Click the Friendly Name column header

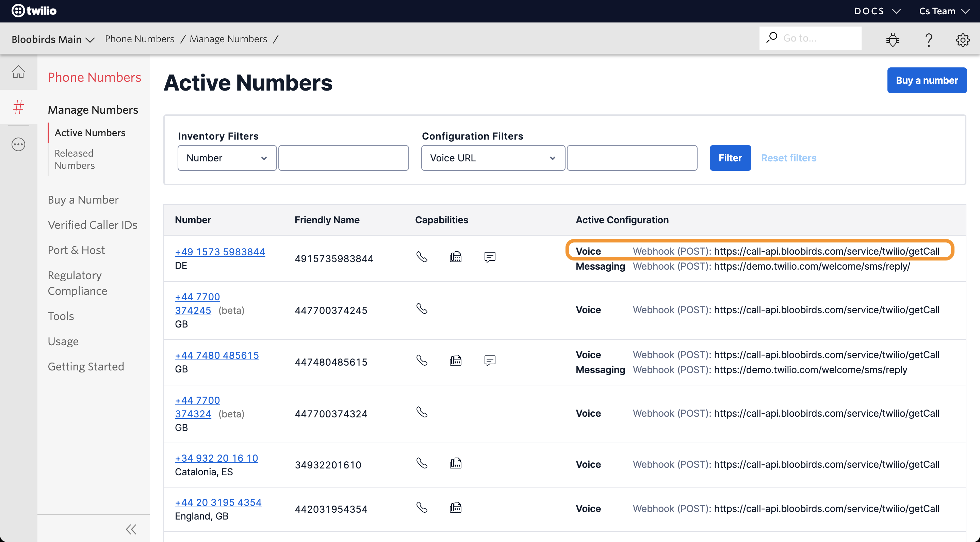click(327, 220)
